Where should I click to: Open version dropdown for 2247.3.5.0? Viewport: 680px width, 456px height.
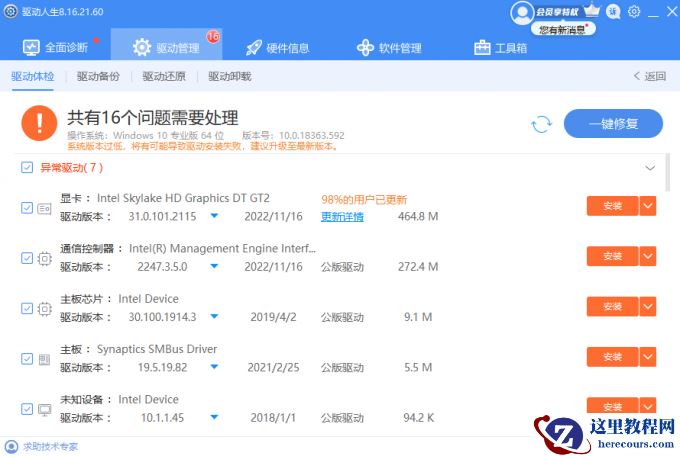pyautogui.click(x=214, y=266)
